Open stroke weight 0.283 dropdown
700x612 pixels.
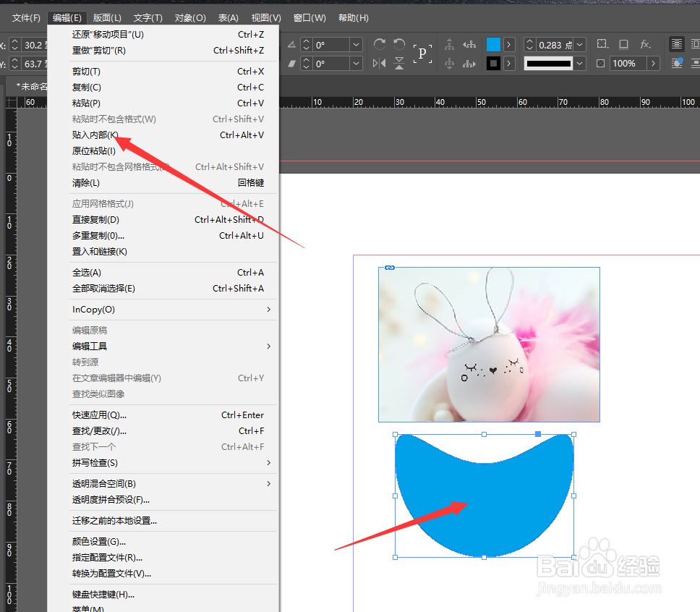point(579,45)
